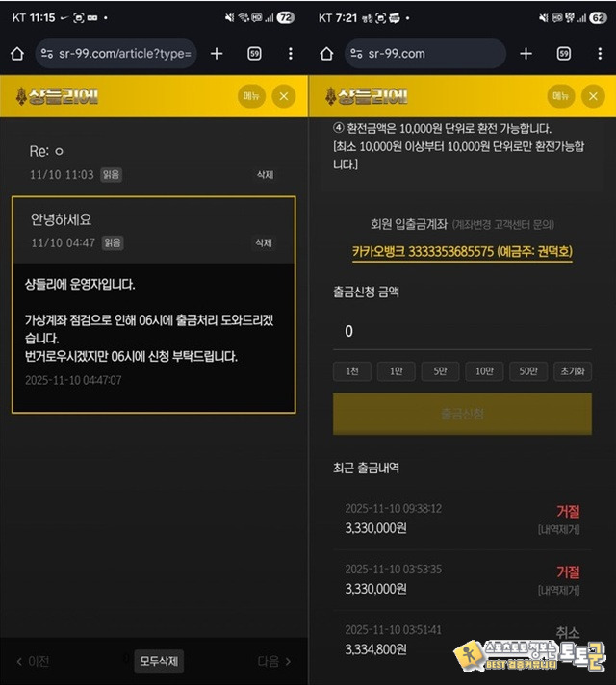
Task: Tap the home icon beside the sr-99.com/article address
Action: tap(16, 54)
